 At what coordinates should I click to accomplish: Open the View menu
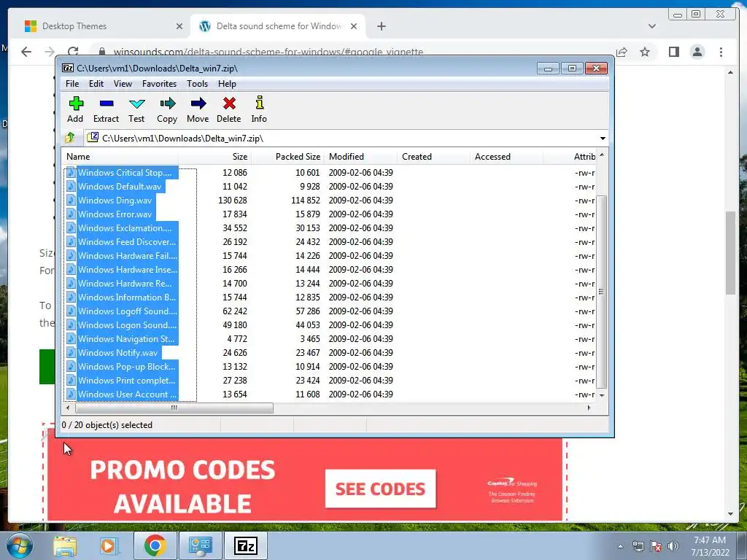pos(123,84)
